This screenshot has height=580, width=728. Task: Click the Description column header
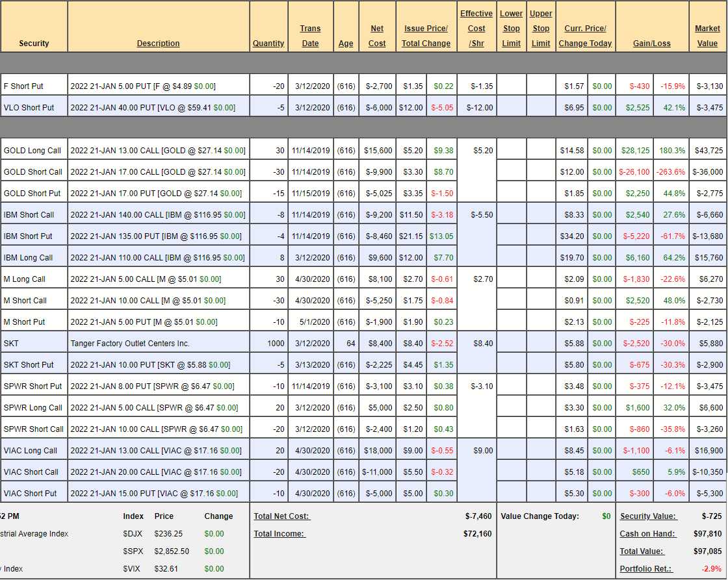(x=158, y=44)
